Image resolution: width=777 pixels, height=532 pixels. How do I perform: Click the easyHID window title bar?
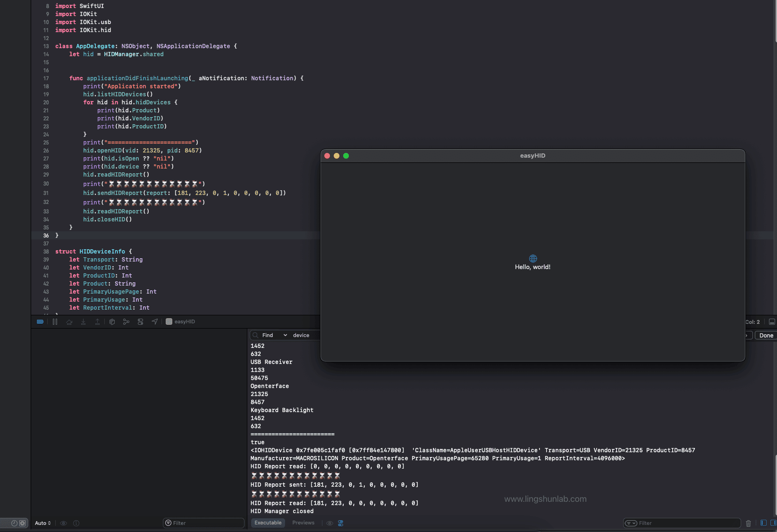click(532, 156)
